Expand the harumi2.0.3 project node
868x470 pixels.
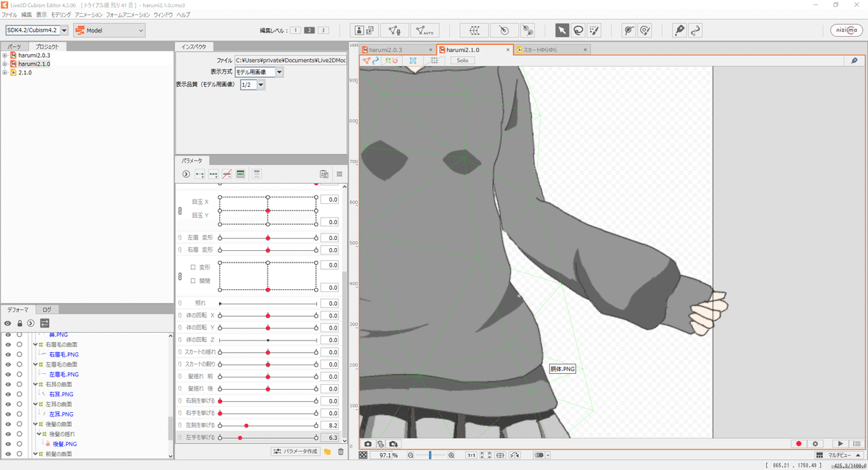pyautogui.click(x=5, y=55)
